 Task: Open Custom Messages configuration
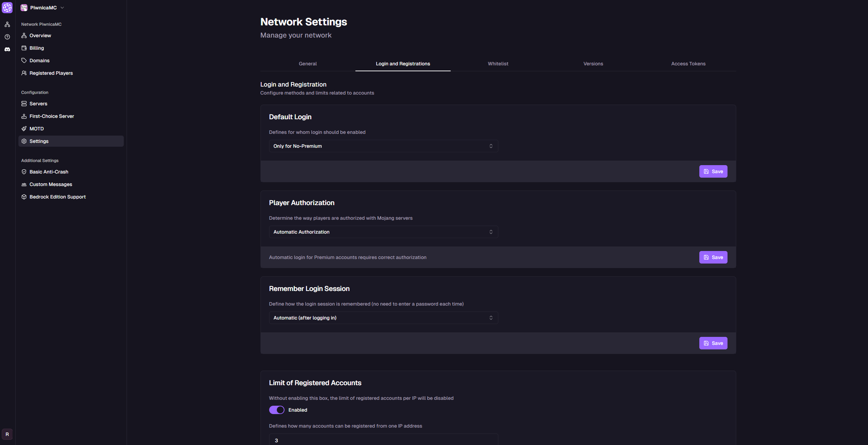tap(50, 184)
